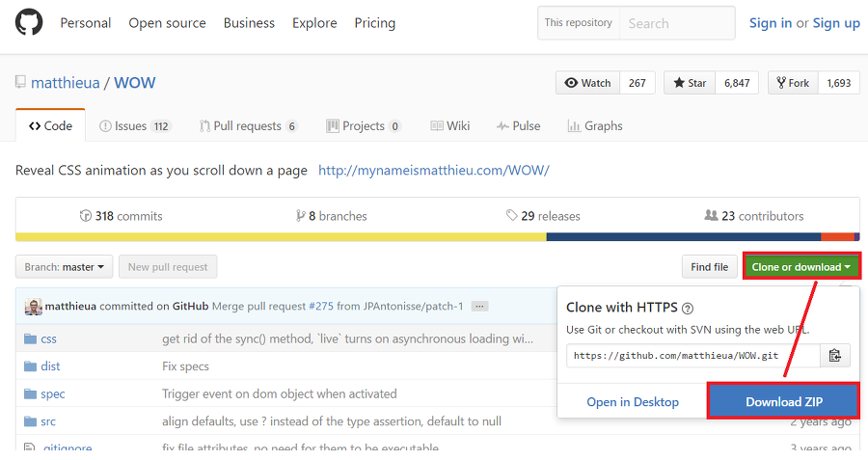Open the Pull requests tab

pyautogui.click(x=249, y=125)
